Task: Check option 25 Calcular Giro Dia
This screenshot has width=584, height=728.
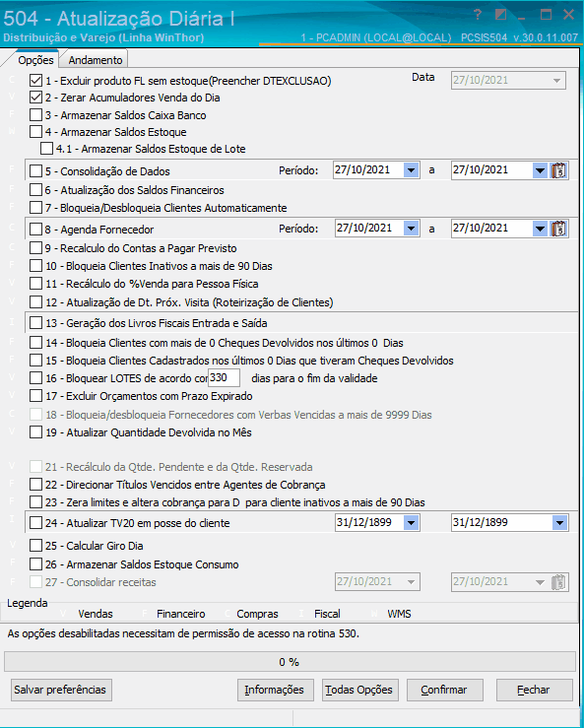Action: (x=35, y=546)
